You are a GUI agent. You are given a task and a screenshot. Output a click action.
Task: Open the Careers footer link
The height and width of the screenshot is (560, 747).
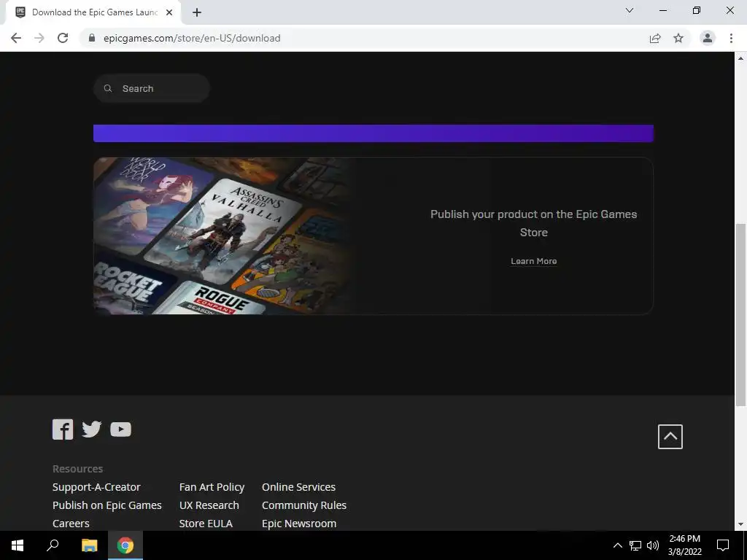point(71,524)
